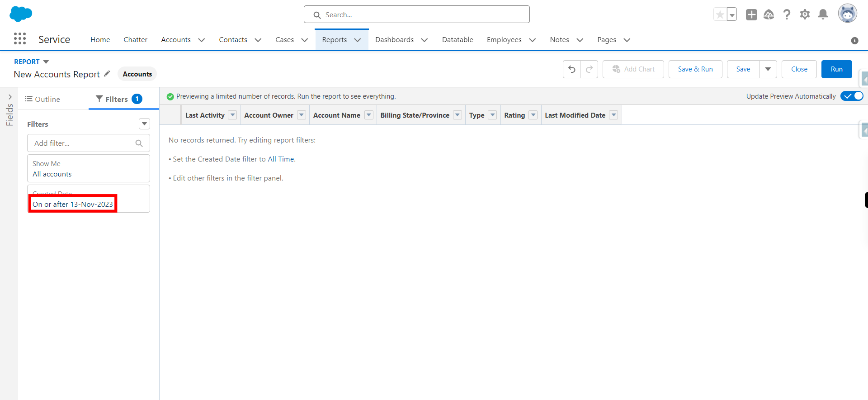Screen dimensions: 868x400
Task: Open the Chatter tab
Action: (x=136, y=40)
